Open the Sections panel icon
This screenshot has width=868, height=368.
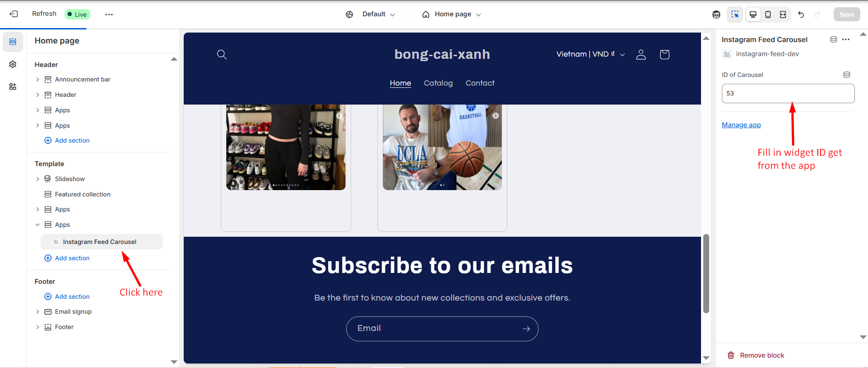click(x=13, y=42)
